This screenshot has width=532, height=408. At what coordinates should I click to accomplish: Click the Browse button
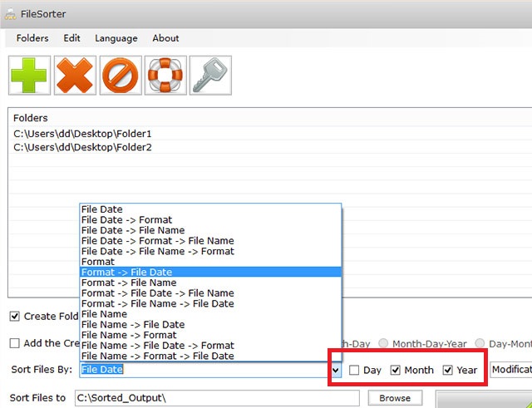coord(396,398)
